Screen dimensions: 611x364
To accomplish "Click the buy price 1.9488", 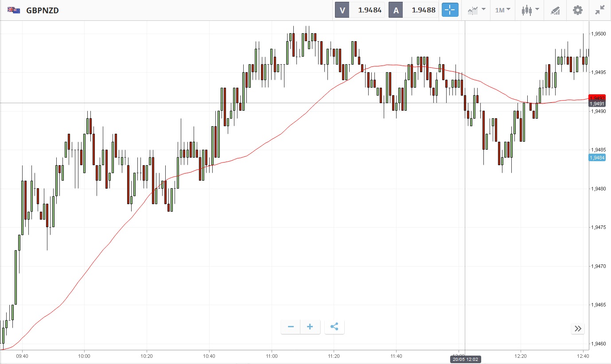I will point(423,10).
